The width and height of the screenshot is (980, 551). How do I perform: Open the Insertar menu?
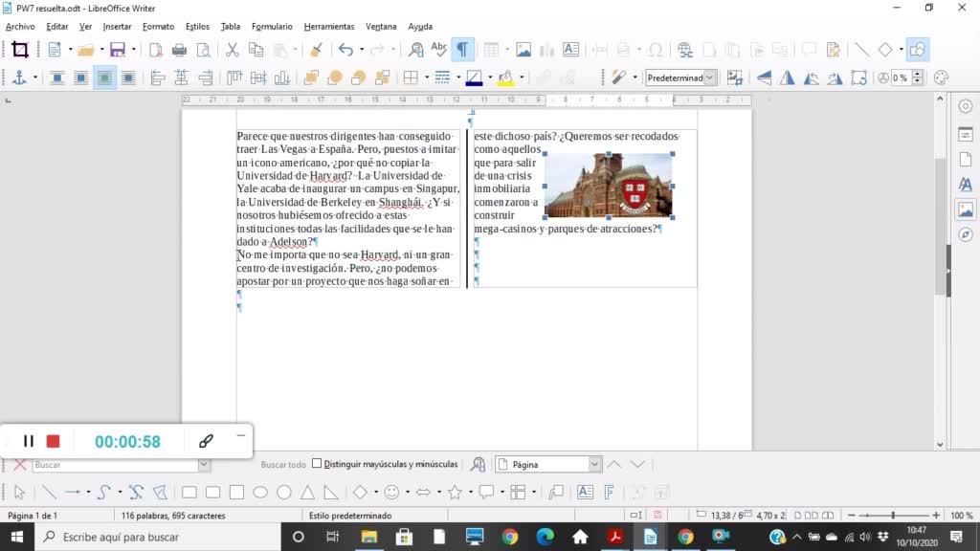pos(117,26)
